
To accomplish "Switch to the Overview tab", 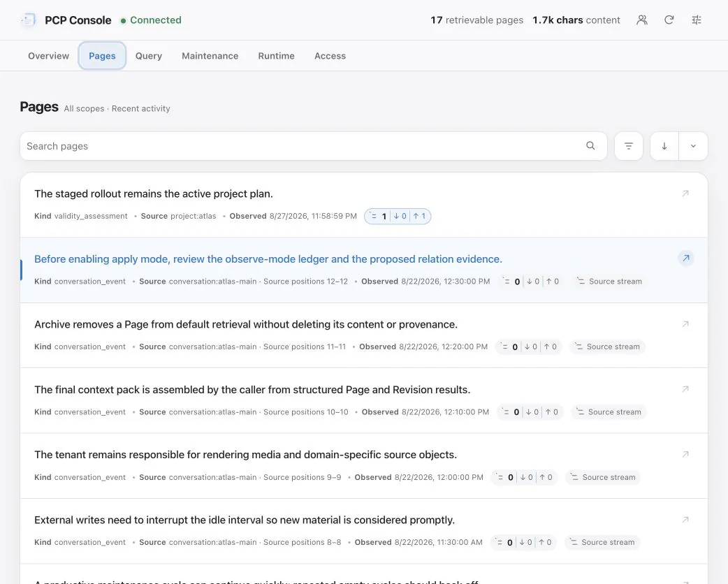I will click(48, 56).
